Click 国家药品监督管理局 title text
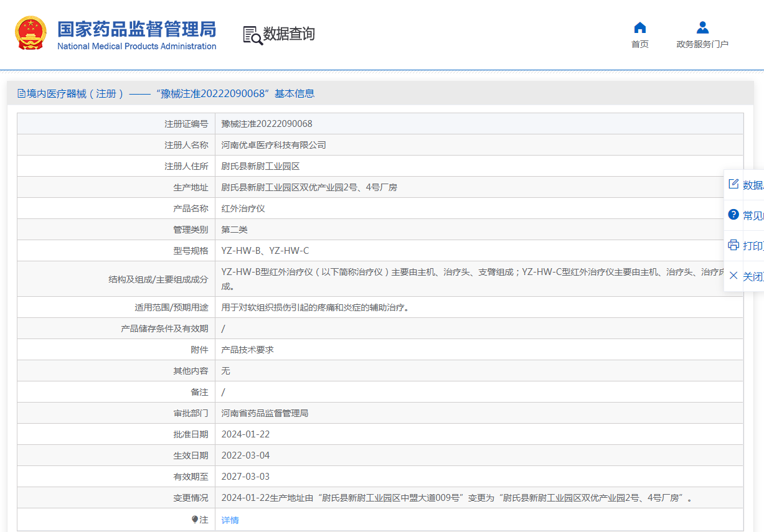 coord(136,29)
